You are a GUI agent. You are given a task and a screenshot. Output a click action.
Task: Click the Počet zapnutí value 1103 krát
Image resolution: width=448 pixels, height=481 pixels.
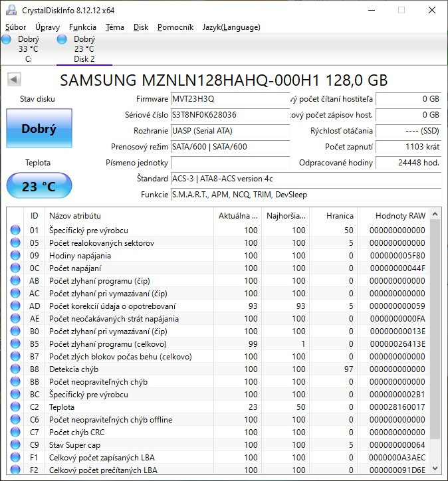point(408,147)
